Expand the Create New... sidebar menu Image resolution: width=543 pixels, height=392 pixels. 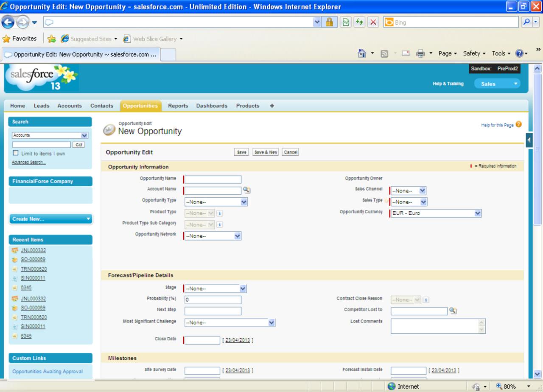click(50, 219)
